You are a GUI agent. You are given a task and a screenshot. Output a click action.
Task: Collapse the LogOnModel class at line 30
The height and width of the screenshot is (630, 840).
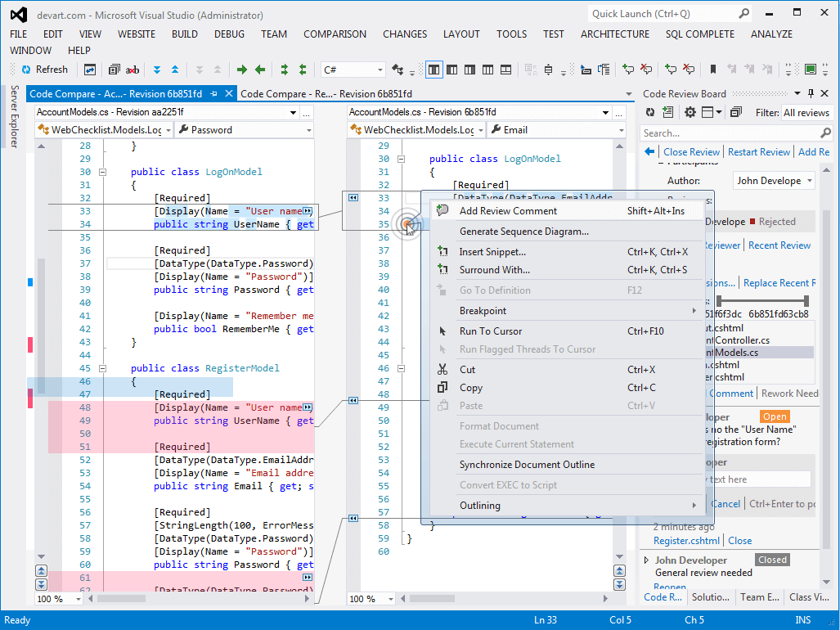pos(101,173)
